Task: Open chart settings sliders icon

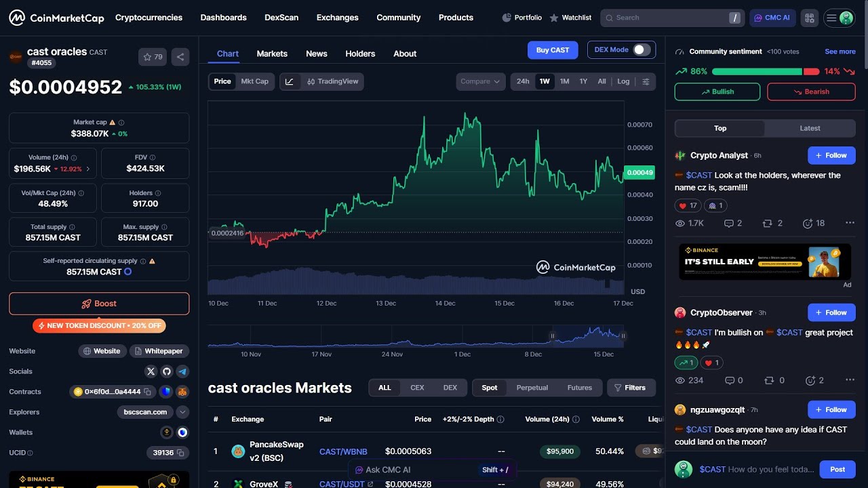Action: [646, 81]
